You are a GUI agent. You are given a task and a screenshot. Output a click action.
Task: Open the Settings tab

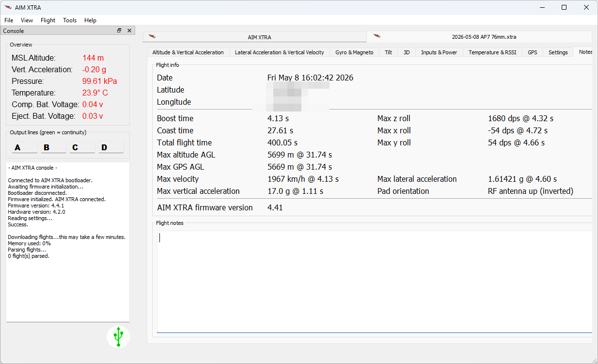[558, 52]
